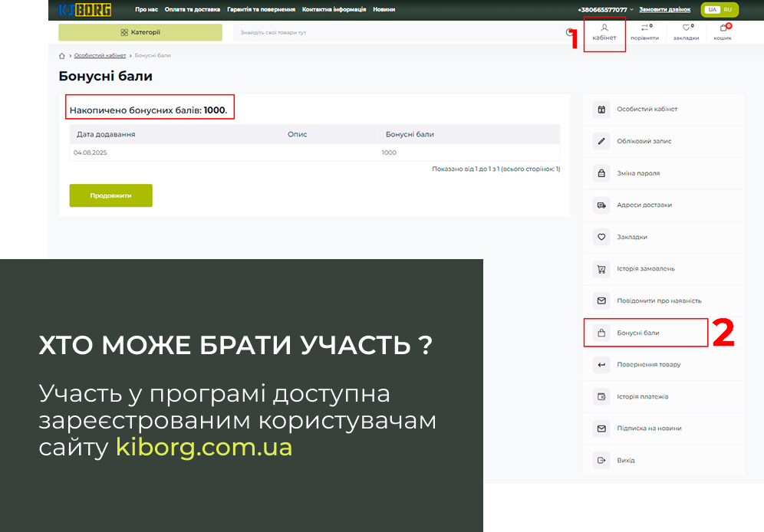Open Історія замовлень in sidebar

click(x=645, y=269)
